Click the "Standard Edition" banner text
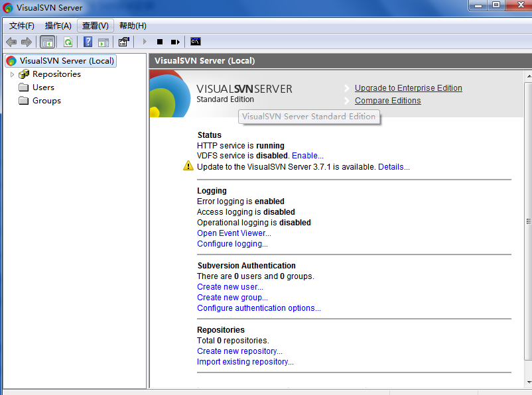 (x=226, y=99)
